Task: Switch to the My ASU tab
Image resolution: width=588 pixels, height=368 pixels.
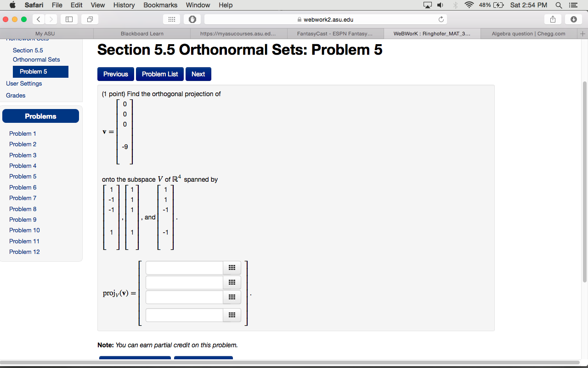Action: tap(45, 34)
